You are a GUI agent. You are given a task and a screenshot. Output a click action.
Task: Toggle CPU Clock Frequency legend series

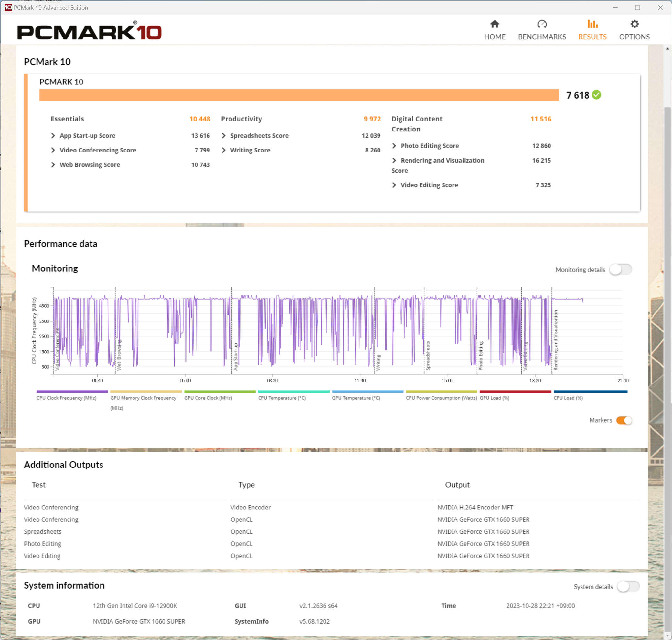(x=72, y=396)
